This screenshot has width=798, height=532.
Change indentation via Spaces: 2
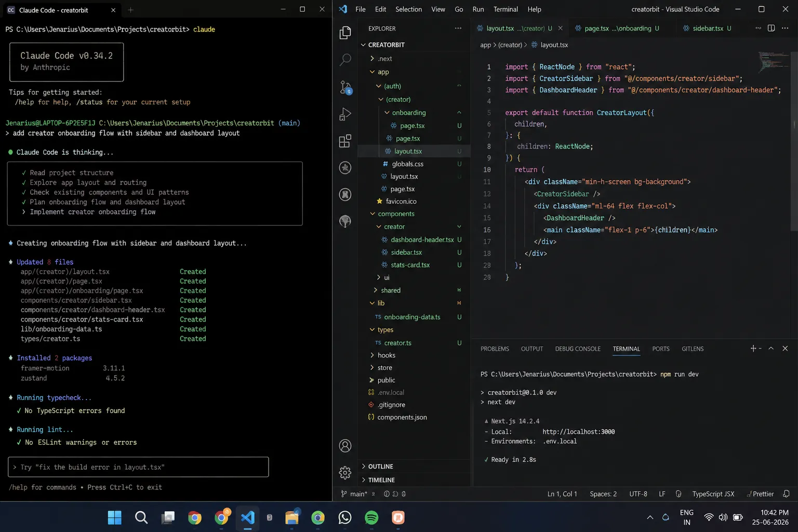pyautogui.click(x=603, y=494)
